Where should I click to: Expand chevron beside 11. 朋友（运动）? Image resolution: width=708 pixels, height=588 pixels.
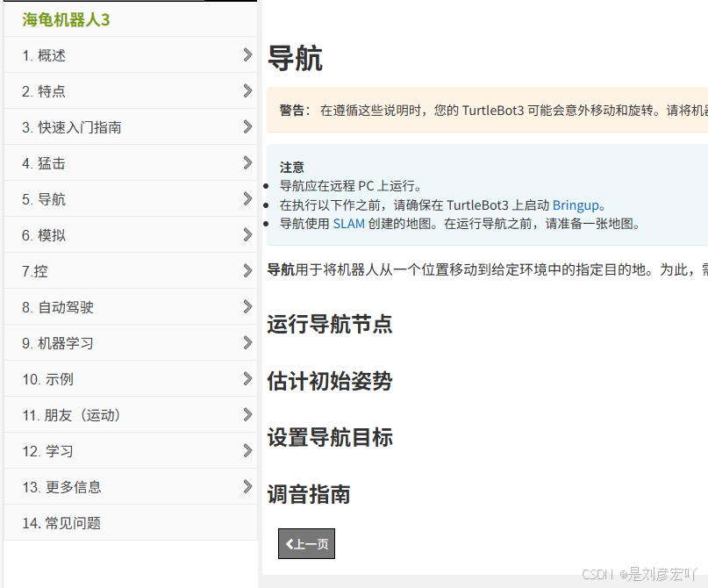[247, 414]
